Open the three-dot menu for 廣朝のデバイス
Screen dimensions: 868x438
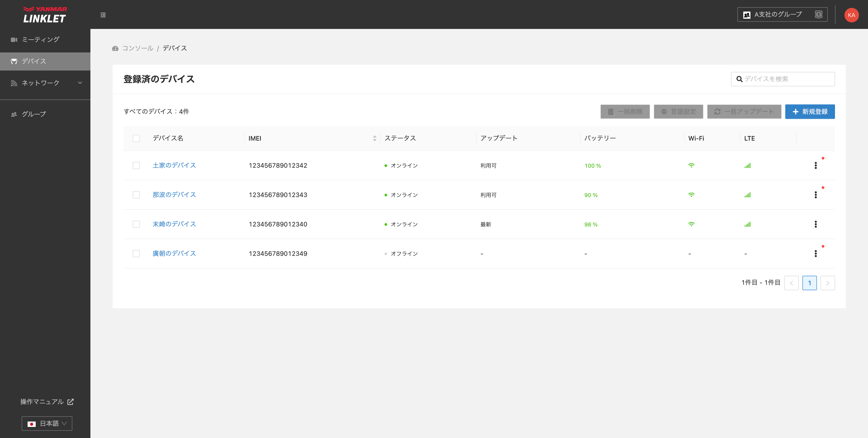pos(815,253)
